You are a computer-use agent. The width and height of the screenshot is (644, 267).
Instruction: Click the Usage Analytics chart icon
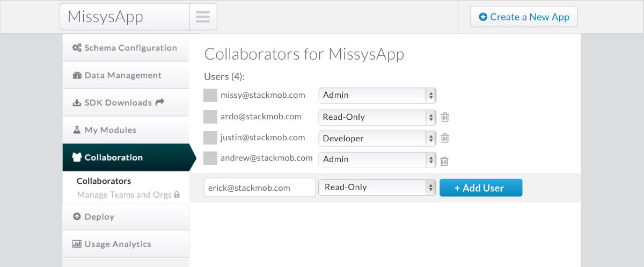[76, 244]
